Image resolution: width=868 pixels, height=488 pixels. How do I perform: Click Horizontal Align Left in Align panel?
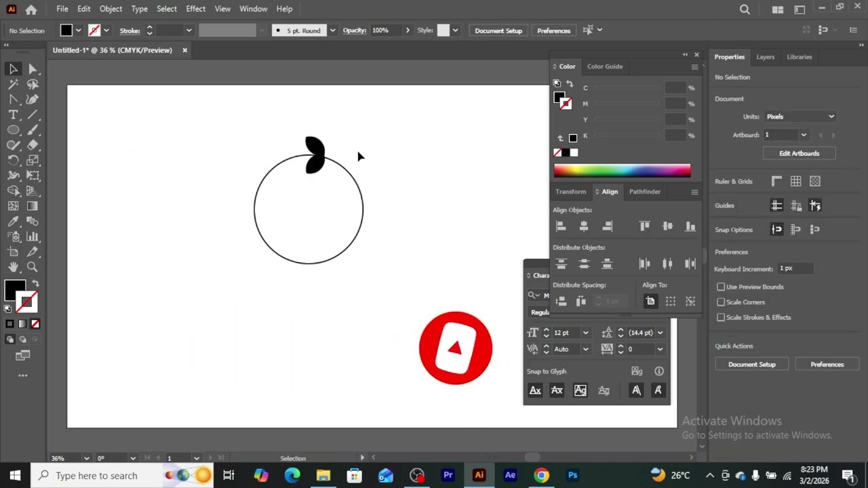pyautogui.click(x=561, y=226)
